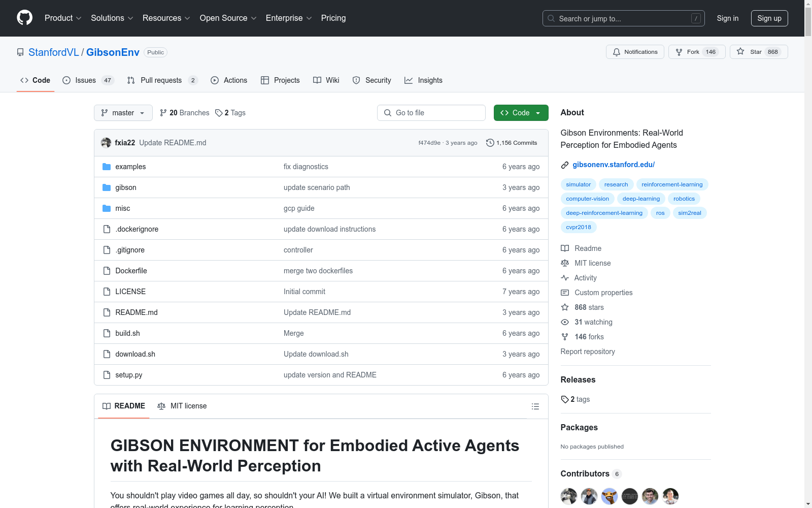
Task: Click the fourth contributor avatar with dark image
Action: click(x=630, y=496)
